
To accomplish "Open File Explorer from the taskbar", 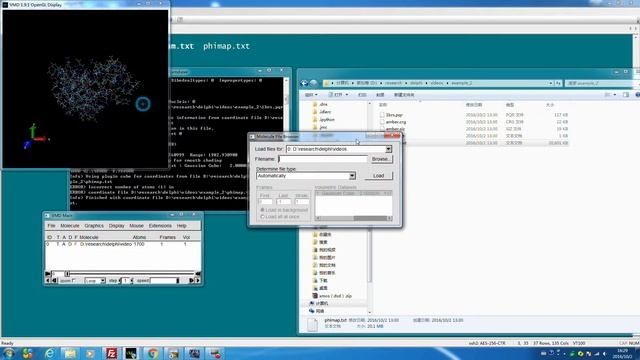I will tap(70, 353).
